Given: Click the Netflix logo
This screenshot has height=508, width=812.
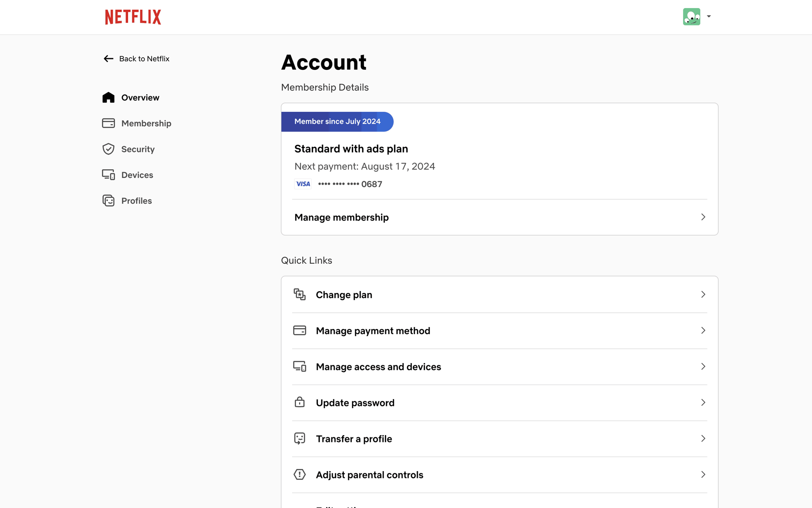Looking at the screenshot, I should 133,17.
